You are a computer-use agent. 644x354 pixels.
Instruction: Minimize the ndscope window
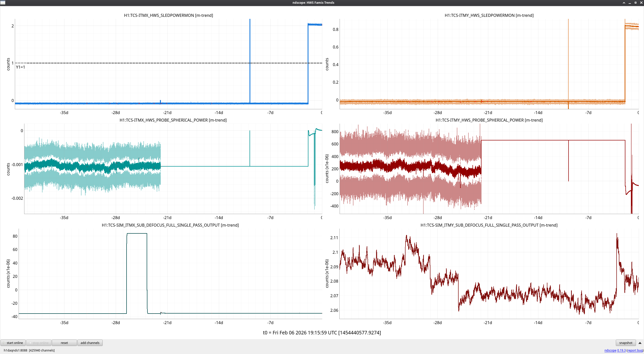point(630,3)
